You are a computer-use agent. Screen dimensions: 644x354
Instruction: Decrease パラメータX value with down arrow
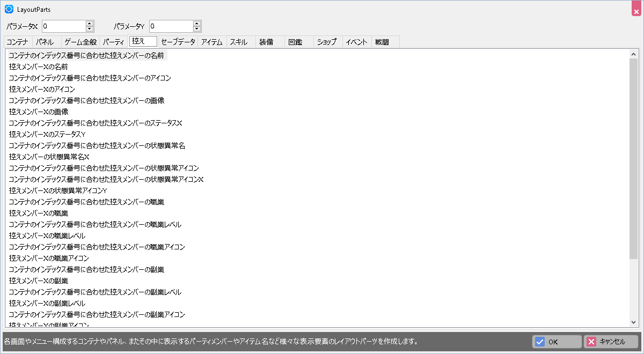tap(90, 29)
